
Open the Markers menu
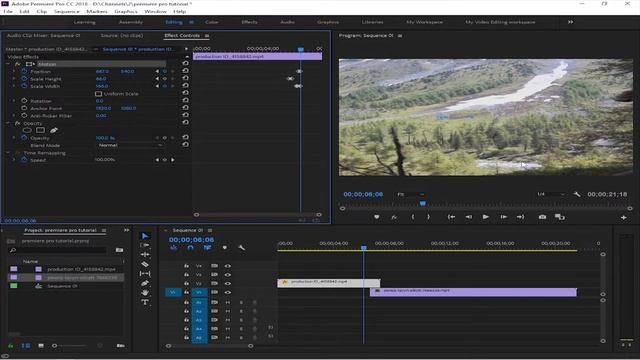pos(97,11)
